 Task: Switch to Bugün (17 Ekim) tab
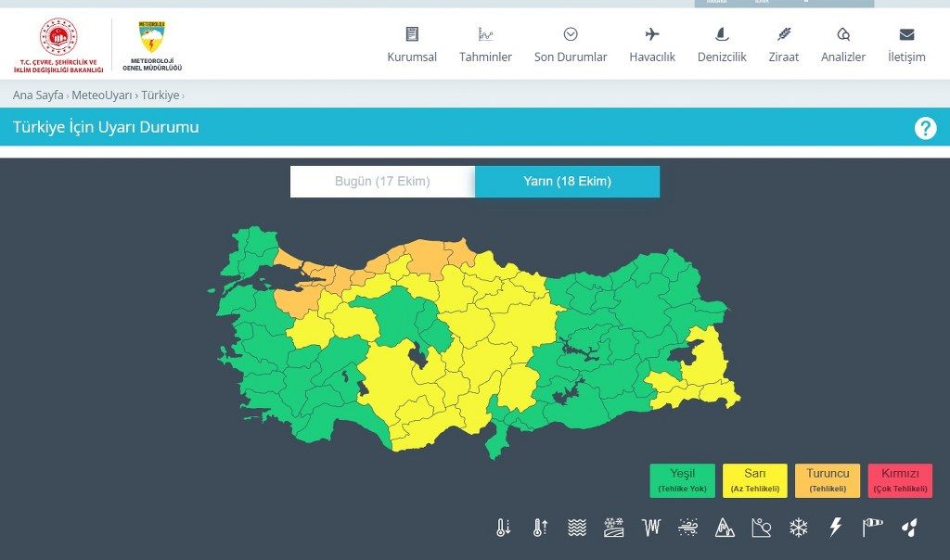[382, 182]
